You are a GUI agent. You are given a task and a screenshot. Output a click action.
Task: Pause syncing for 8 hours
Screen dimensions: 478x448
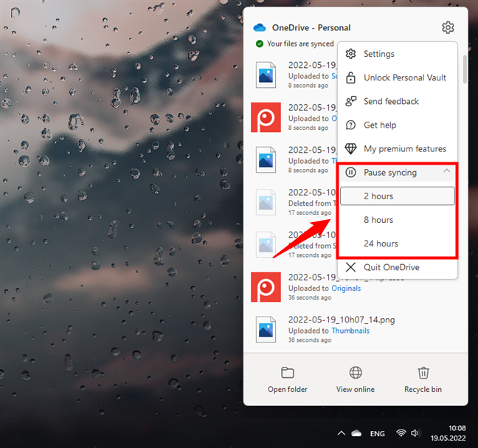(x=398, y=220)
